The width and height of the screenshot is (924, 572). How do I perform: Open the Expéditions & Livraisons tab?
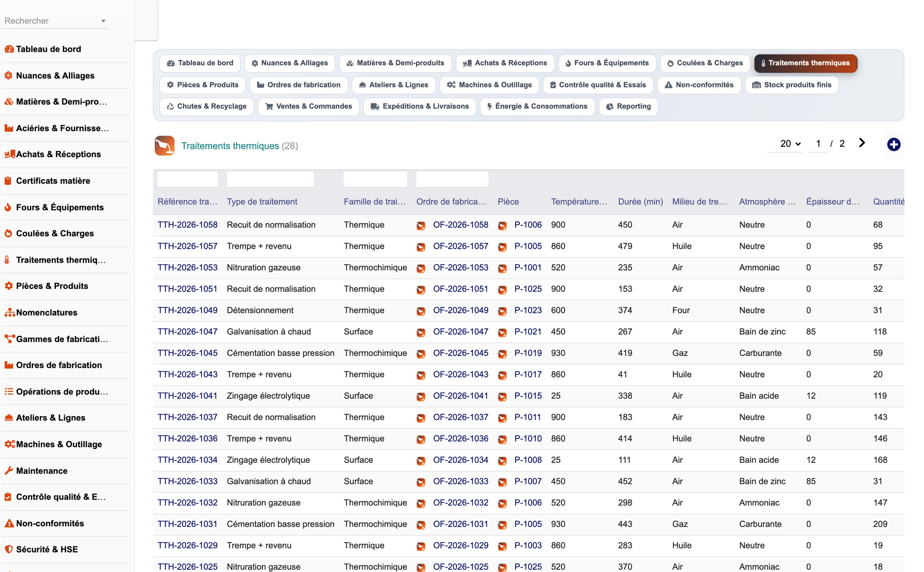point(420,106)
